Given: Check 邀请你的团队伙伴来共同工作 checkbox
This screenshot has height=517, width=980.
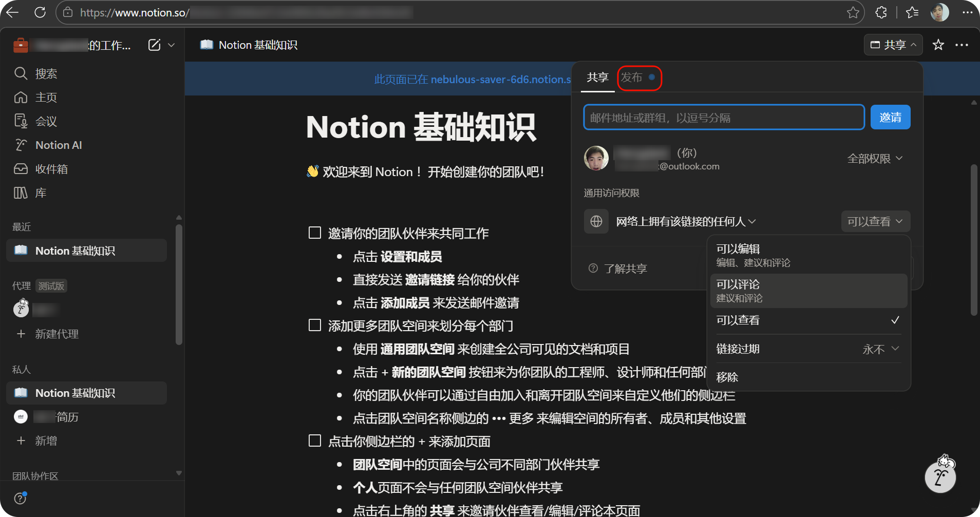Looking at the screenshot, I should (x=315, y=233).
